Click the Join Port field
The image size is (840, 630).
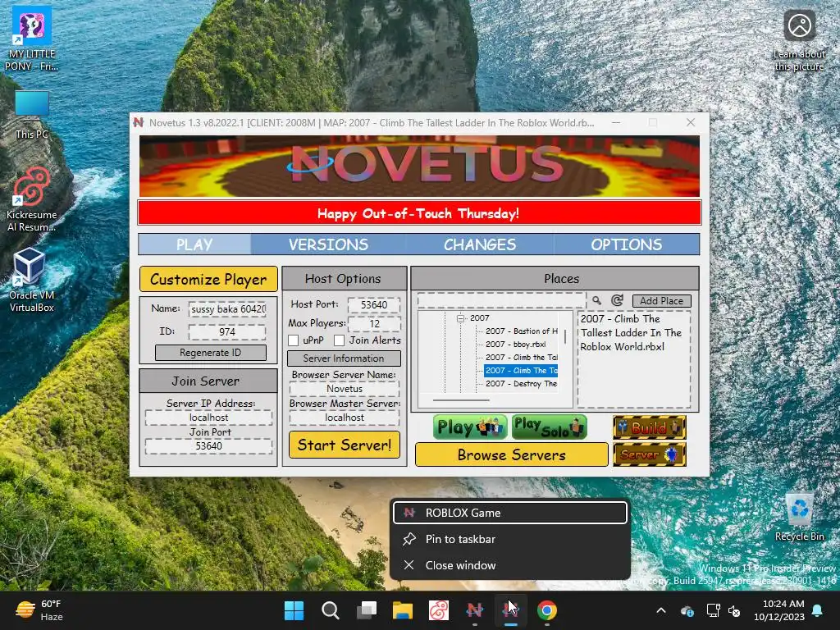pyautogui.click(x=209, y=445)
